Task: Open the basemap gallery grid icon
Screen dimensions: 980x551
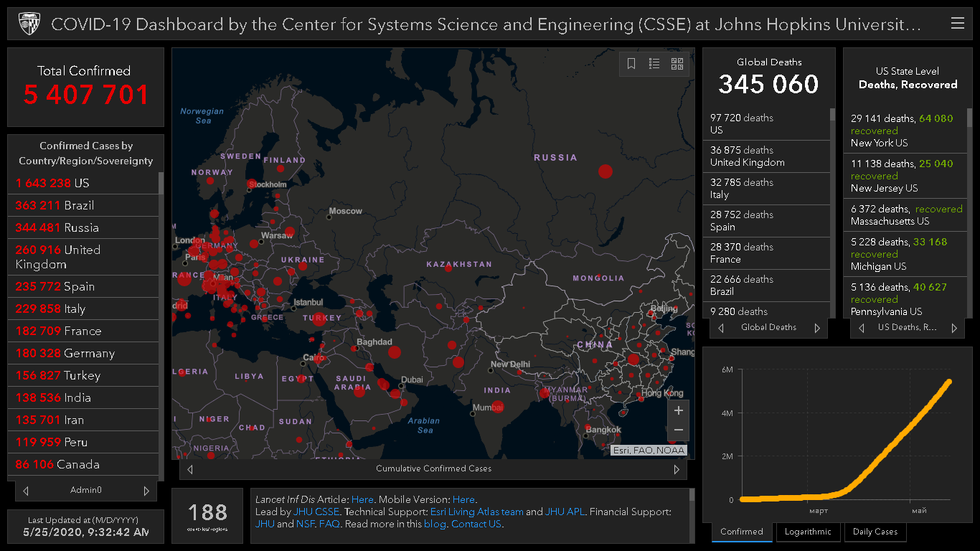Action: [x=677, y=64]
